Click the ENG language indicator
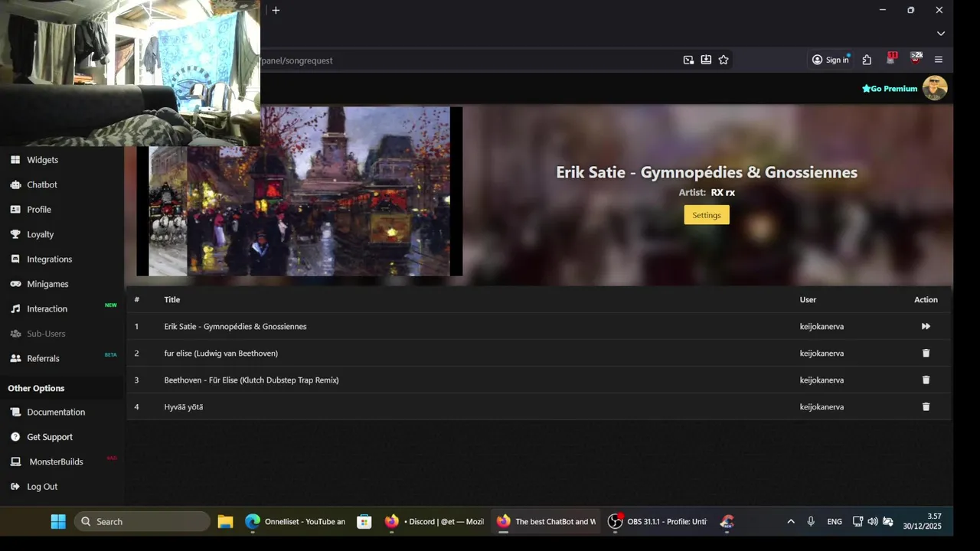 coord(835,521)
